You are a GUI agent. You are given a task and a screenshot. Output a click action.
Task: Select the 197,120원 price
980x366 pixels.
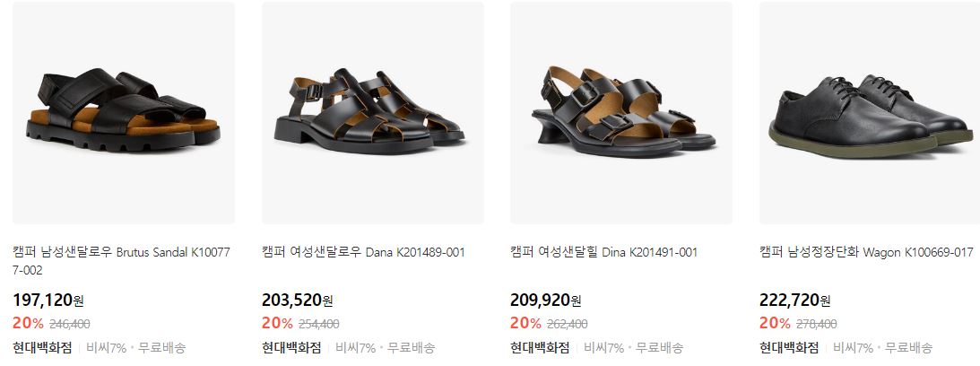pyautogui.click(x=48, y=301)
